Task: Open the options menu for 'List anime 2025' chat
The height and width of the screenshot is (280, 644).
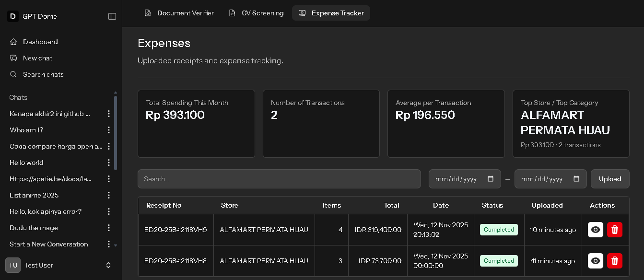Action: pyautogui.click(x=109, y=195)
